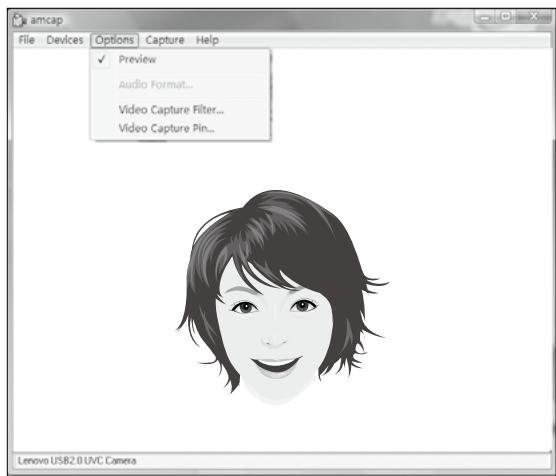Click the face in the camera preview
Image resolution: width=556 pixels, height=476 pixels.
[x=274, y=333]
